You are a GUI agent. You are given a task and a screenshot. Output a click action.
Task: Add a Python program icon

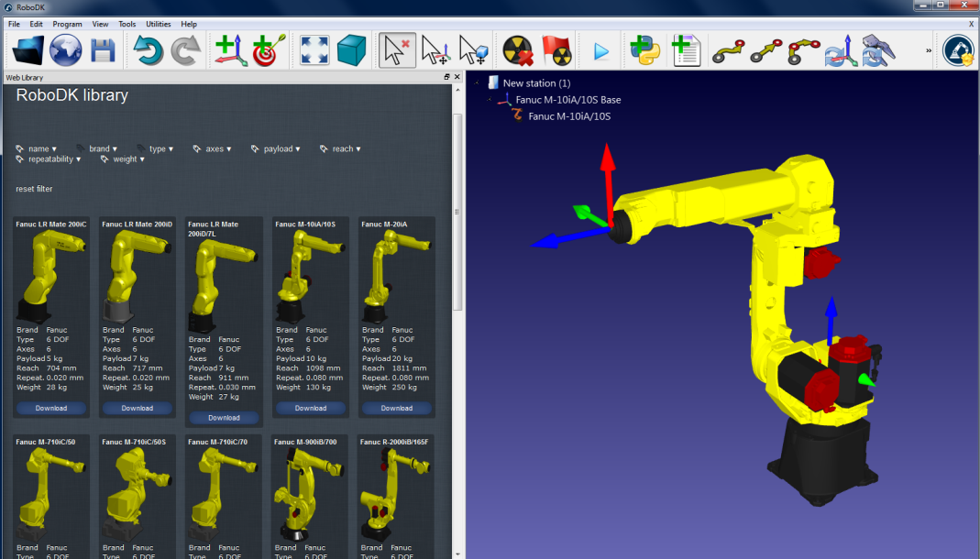tap(644, 50)
